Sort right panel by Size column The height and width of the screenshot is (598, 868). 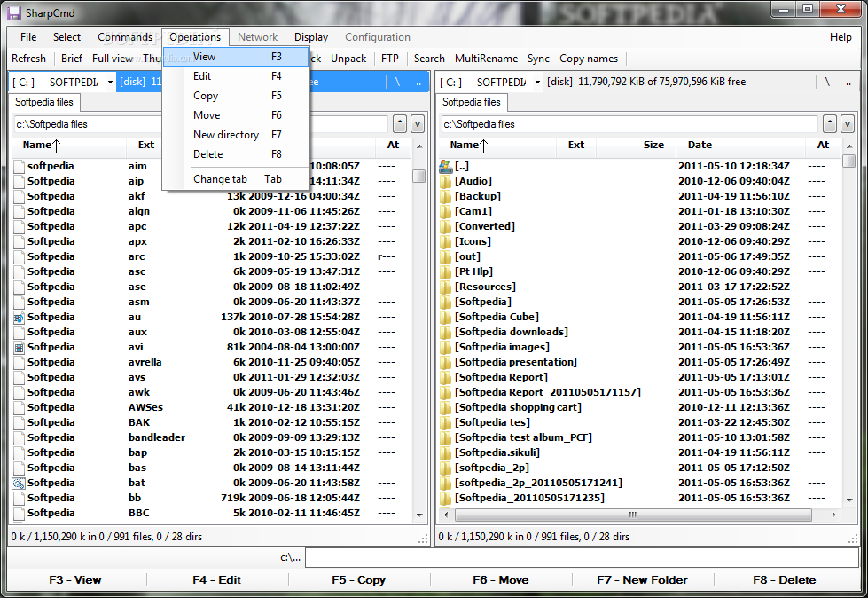pyautogui.click(x=636, y=146)
